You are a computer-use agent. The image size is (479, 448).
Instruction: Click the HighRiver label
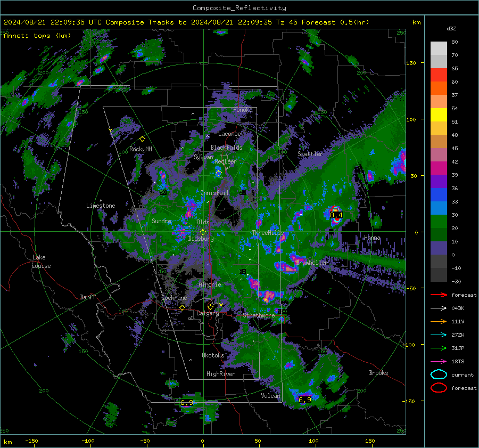tap(221, 374)
